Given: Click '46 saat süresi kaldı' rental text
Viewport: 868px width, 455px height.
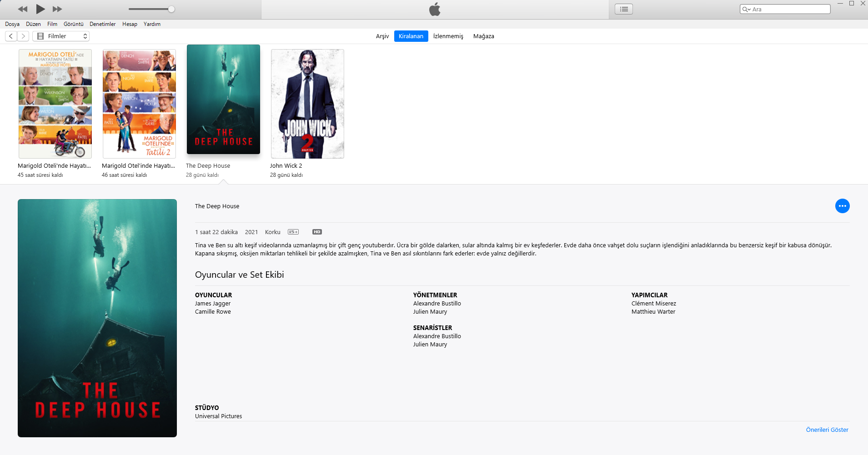Looking at the screenshot, I should [125, 175].
